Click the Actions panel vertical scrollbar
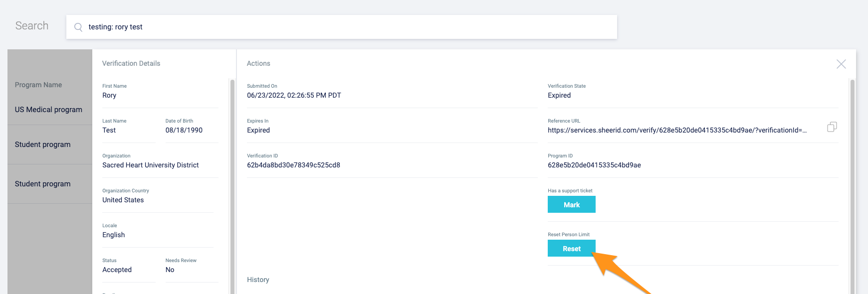 (x=852, y=184)
